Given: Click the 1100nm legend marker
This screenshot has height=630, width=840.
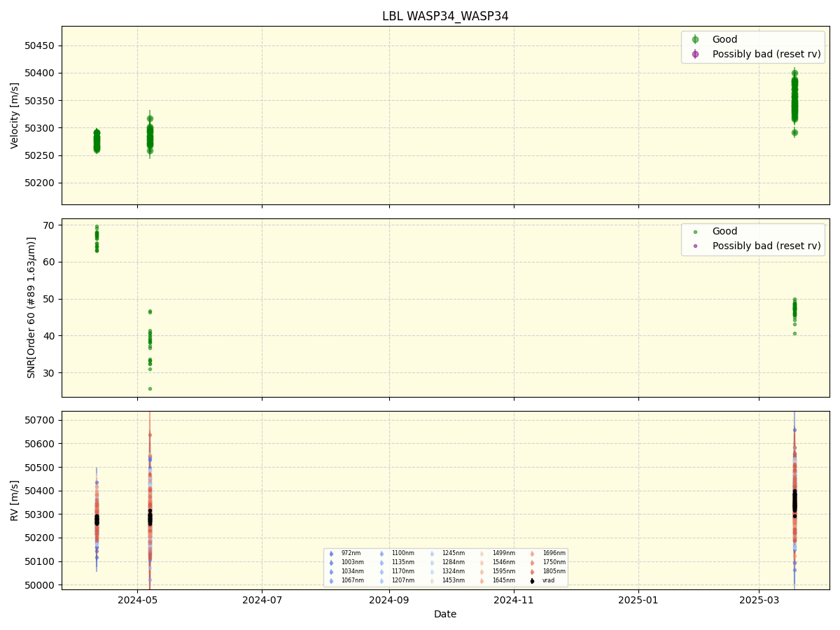Looking at the screenshot, I should point(381,553).
